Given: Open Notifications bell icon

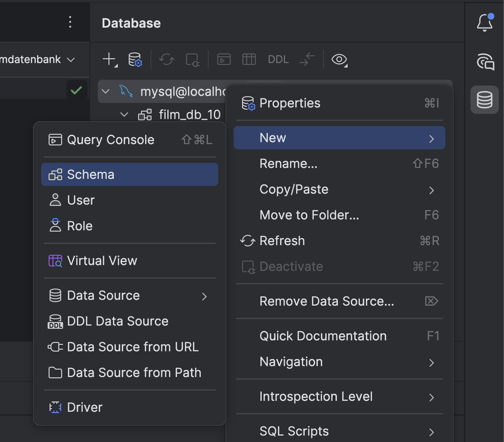Looking at the screenshot, I should click(485, 23).
